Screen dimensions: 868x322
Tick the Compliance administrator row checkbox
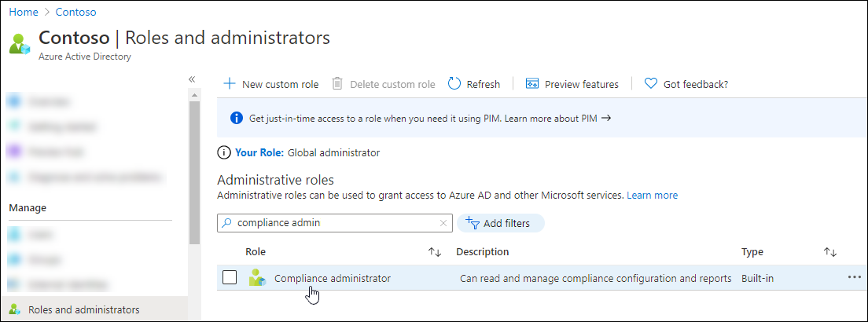coord(230,278)
